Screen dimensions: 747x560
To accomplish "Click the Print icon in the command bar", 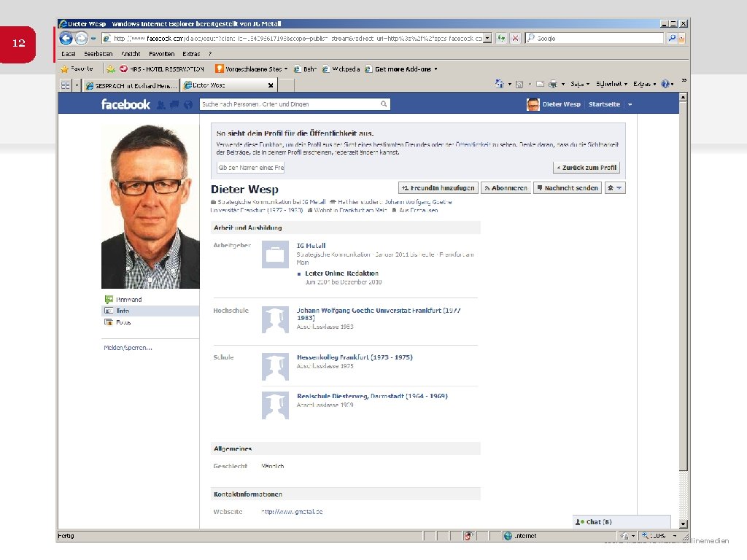I will tap(553, 85).
